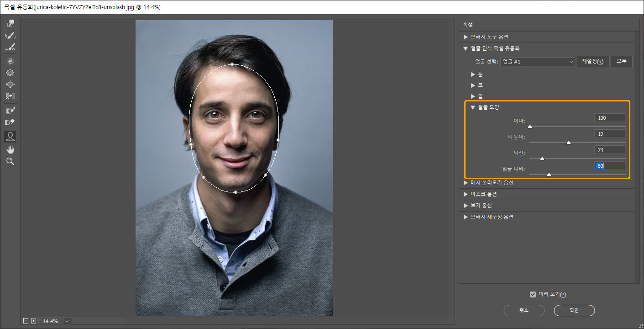Click the zoom out minus button
This screenshot has width=644, height=329.
tap(26, 321)
